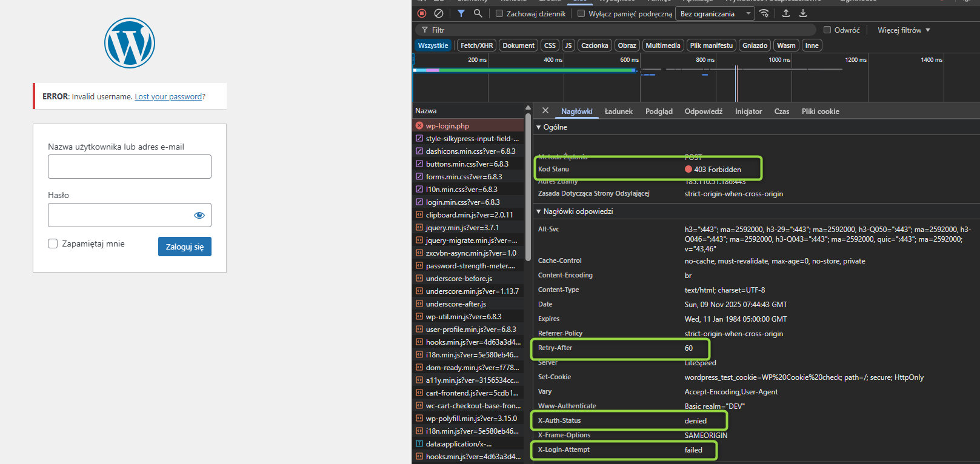This screenshot has width=980, height=464.
Task: Export HAR file with download arrow
Action: [x=803, y=13]
